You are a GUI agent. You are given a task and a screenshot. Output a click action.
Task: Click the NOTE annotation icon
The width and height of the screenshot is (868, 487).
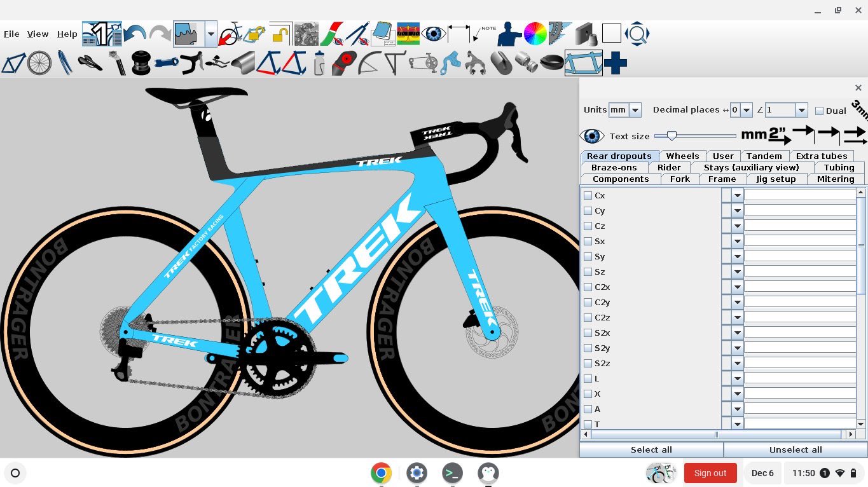[x=485, y=34]
